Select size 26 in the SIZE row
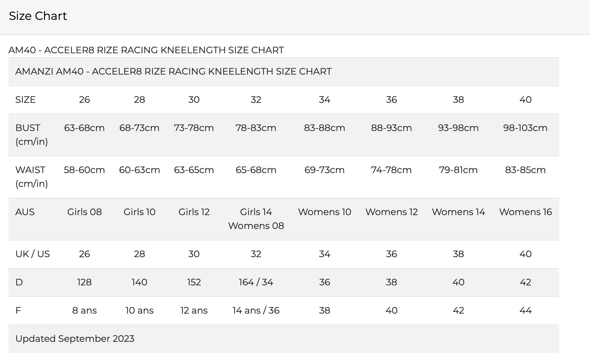This screenshot has width=590, height=364. pyautogui.click(x=84, y=99)
